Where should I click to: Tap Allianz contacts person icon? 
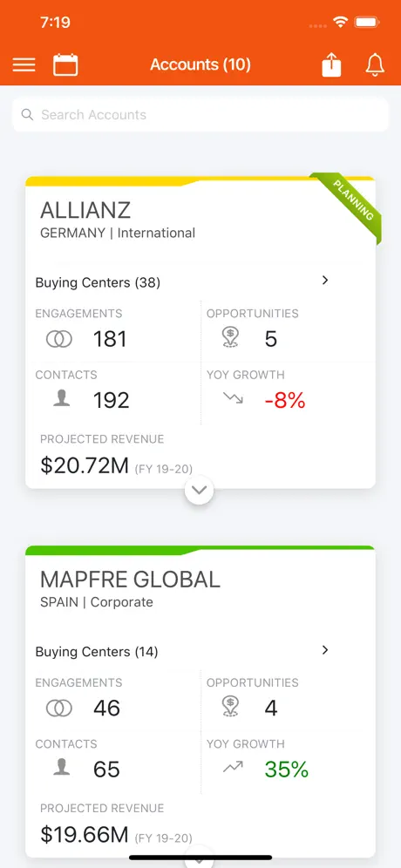[62, 399]
